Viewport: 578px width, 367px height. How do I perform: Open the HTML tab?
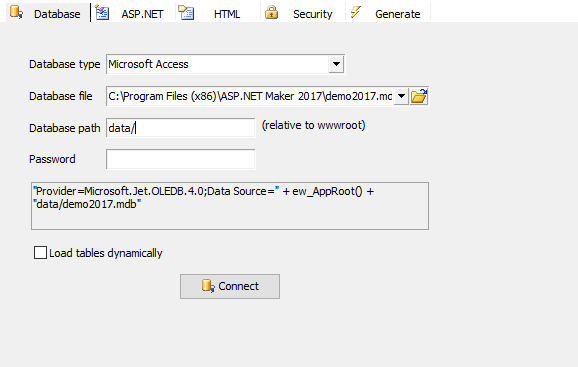(218, 13)
